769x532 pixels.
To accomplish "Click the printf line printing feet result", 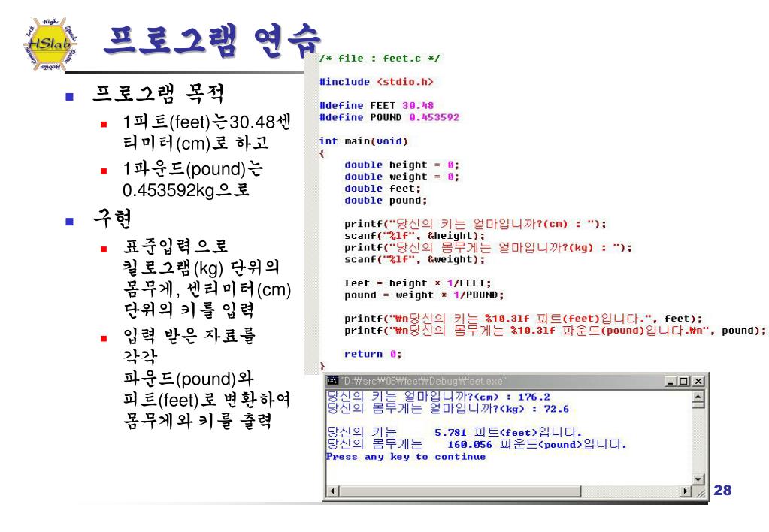I will pos(523,319).
